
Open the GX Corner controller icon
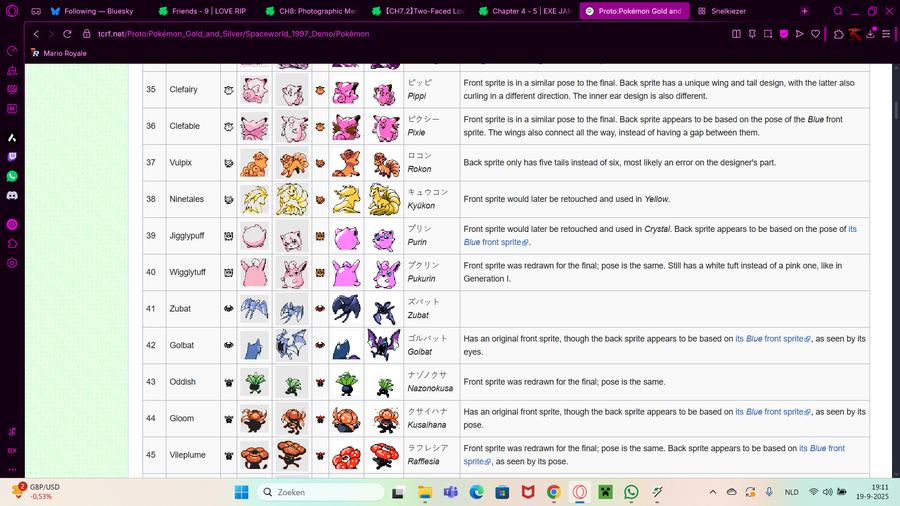[36, 11]
